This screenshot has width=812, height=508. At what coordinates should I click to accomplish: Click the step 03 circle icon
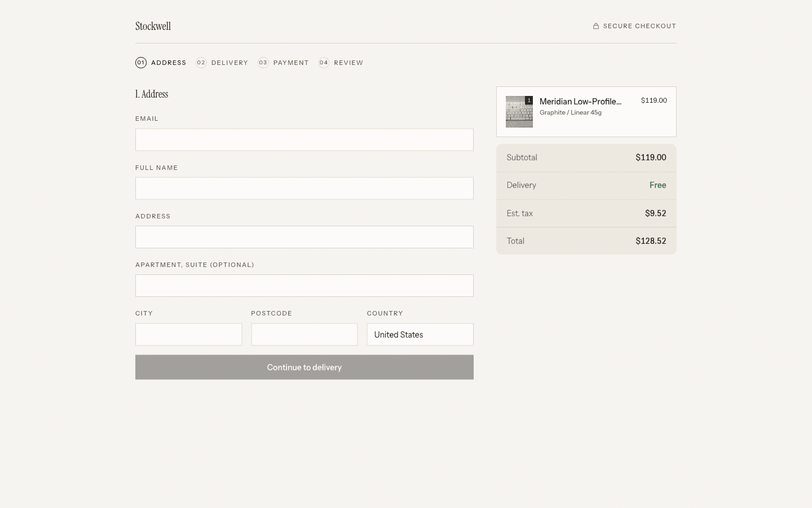pyautogui.click(x=263, y=63)
